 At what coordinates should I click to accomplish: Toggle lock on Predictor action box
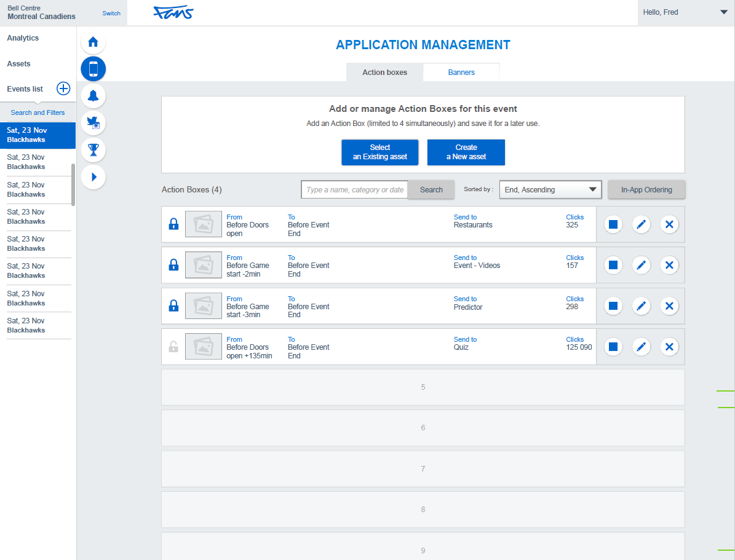tap(173, 306)
